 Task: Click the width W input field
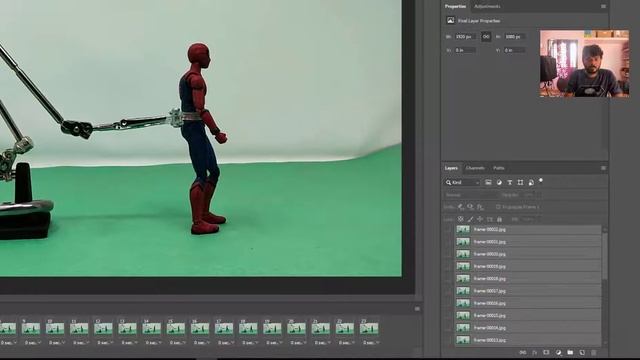466,37
